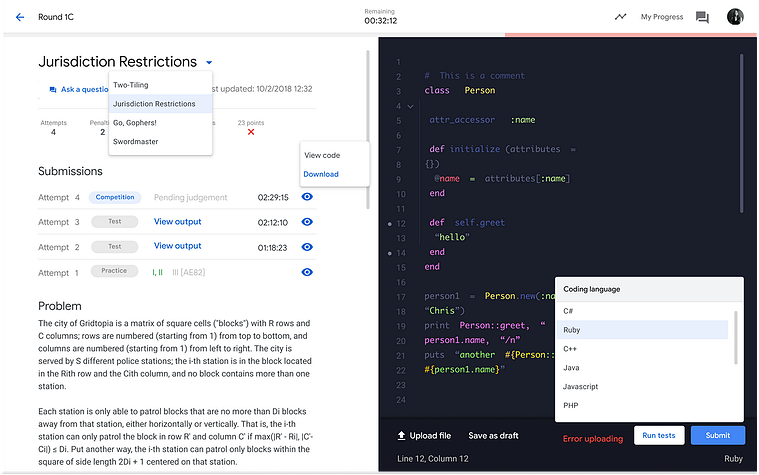Screen dimensions: 759x475
Task: Click timestamp 02:12:10 on Attempt 3
Action: click(273, 223)
